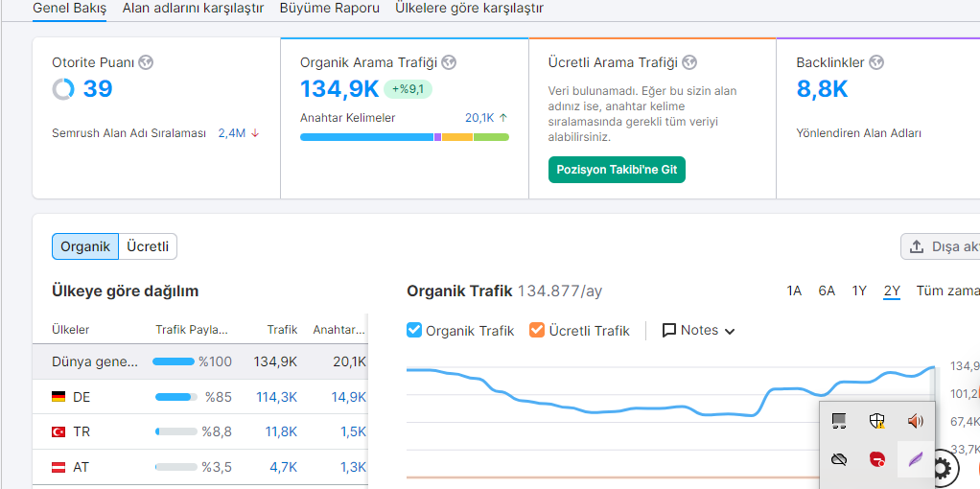The width and height of the screenshot is (980, 489).
Task: Set chart range to 6A
Action: pos(827,291)
